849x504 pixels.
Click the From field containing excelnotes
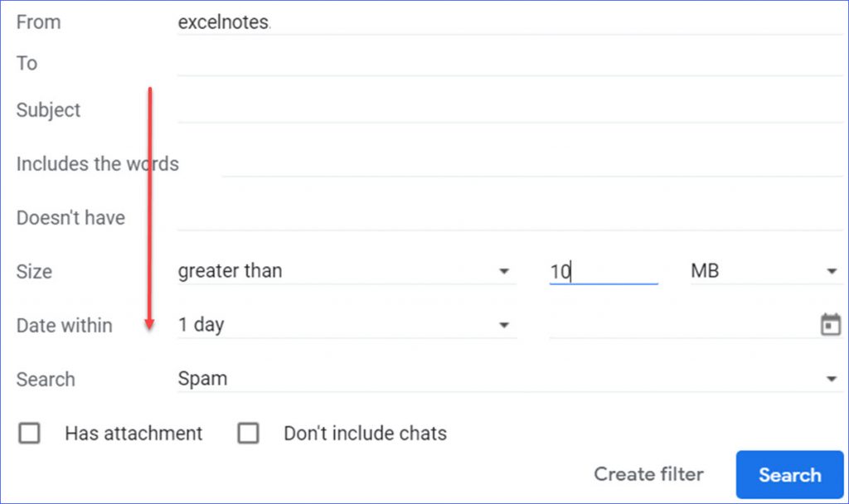508,23
